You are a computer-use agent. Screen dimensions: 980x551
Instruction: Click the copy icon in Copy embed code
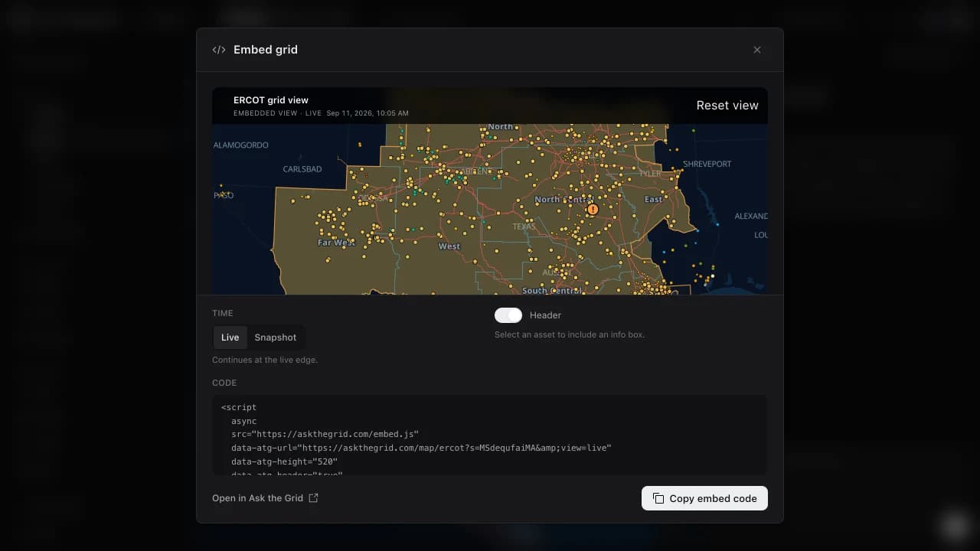658,498
